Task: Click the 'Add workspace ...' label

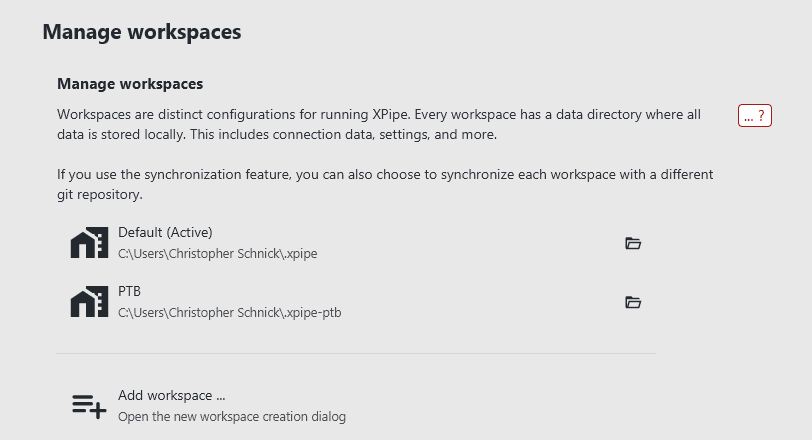Action: (x=168, y=395)
